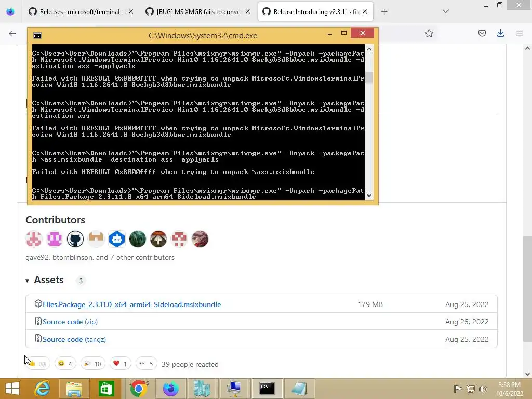This screenshot has height=399, width=532.
Task: Open a new browser tab
Action: pos(384,12)
